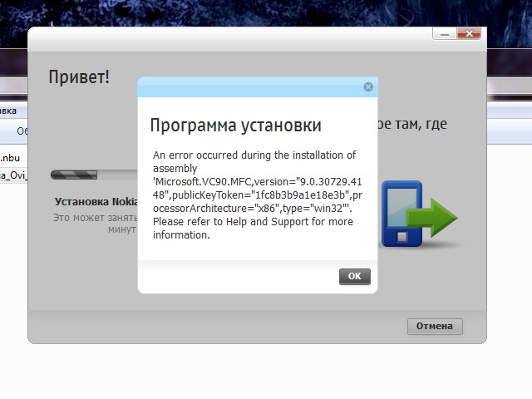The image size is (532, 399).
Task: Click the "Help and Support" sentence
Action: [x=254, y=222]
